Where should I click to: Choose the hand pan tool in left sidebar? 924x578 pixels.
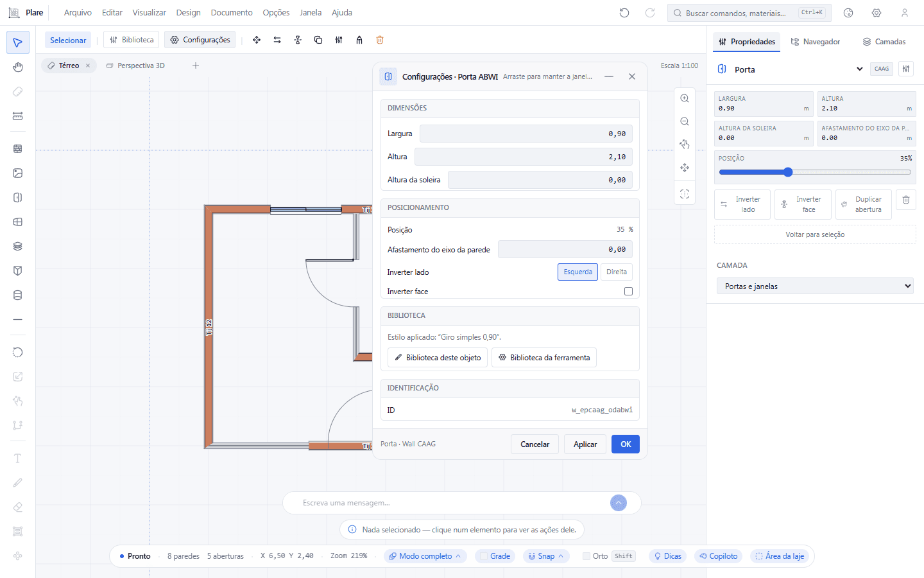click(x=18, y=67)
